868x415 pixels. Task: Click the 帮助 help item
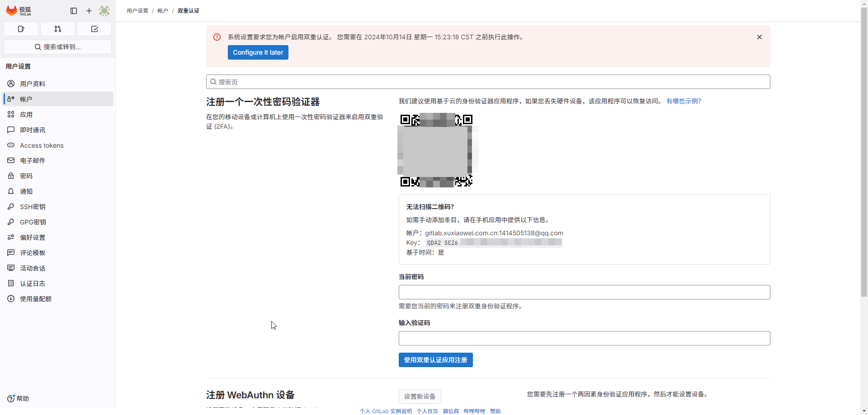tap(18, 399)
